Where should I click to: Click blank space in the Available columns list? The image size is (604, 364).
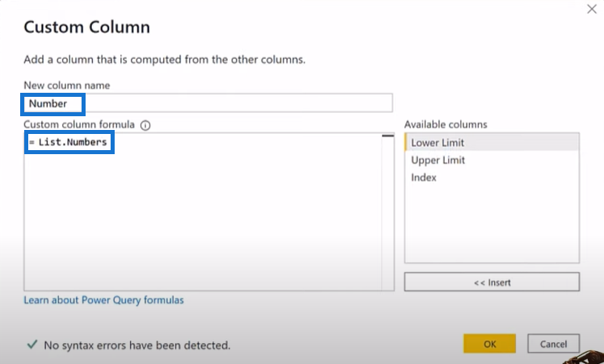click(492, 224)
